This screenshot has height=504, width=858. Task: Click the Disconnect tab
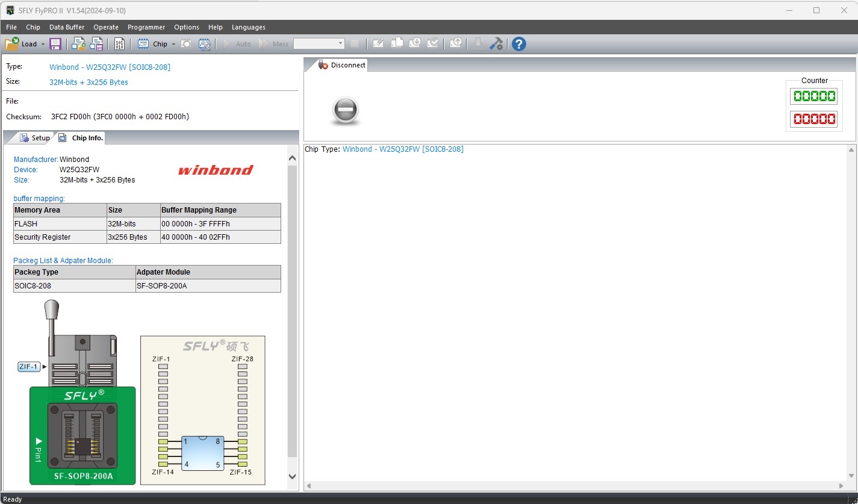(x=341, y=65)
